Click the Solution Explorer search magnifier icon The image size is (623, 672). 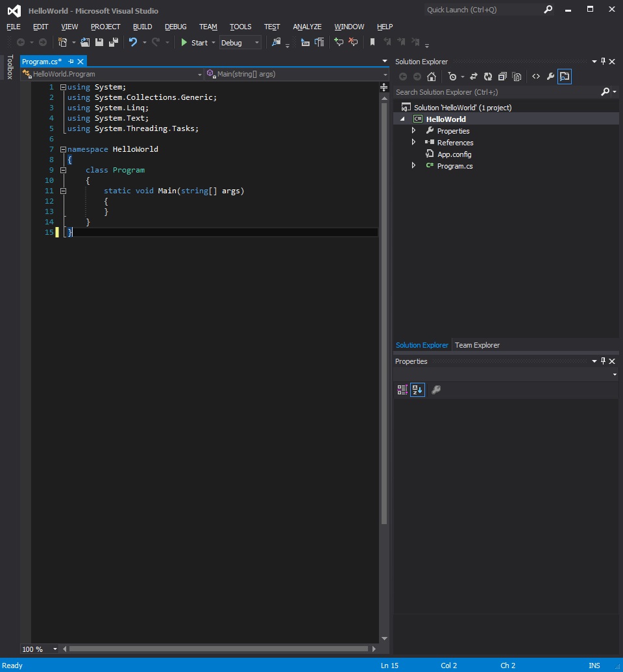coord(605,91)
